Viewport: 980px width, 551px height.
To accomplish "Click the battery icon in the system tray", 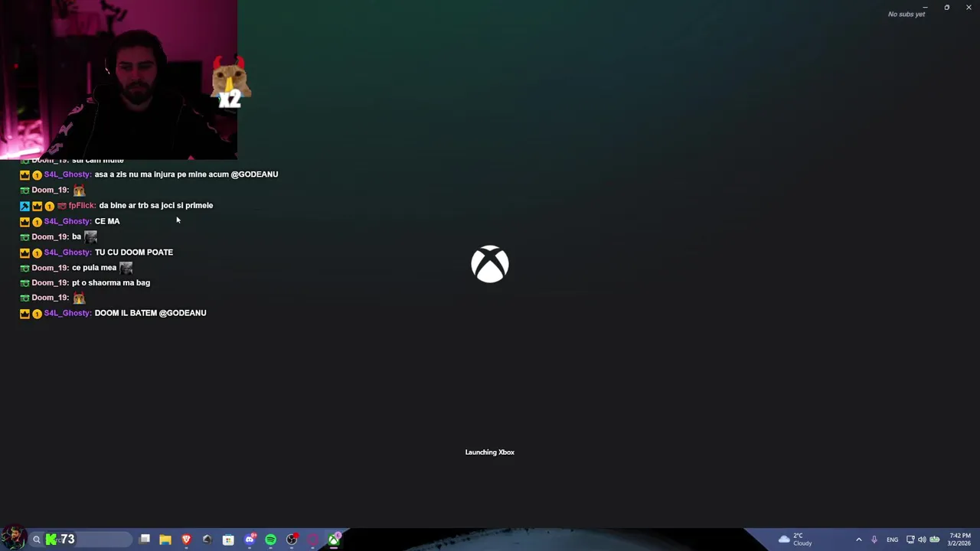I will point(934,540).
